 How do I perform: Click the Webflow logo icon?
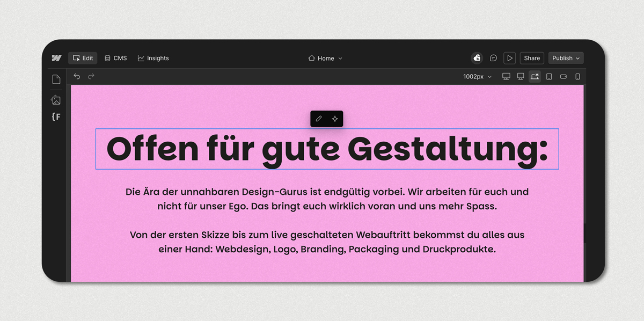[56, 58]
